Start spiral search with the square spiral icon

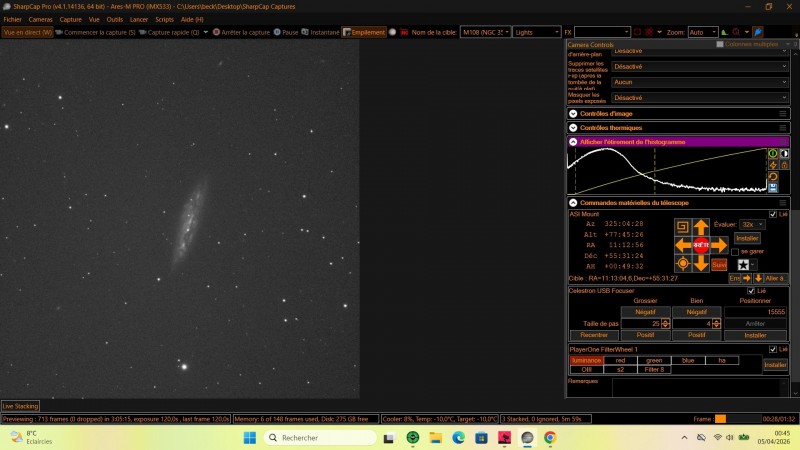pyautogui.click(x=683, y=227)
